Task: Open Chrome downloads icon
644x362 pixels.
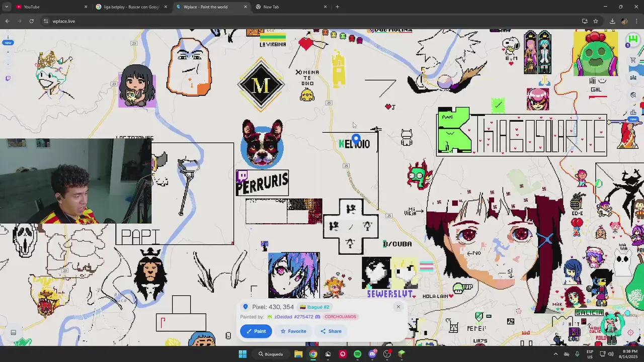Action: tap(612, 21)
